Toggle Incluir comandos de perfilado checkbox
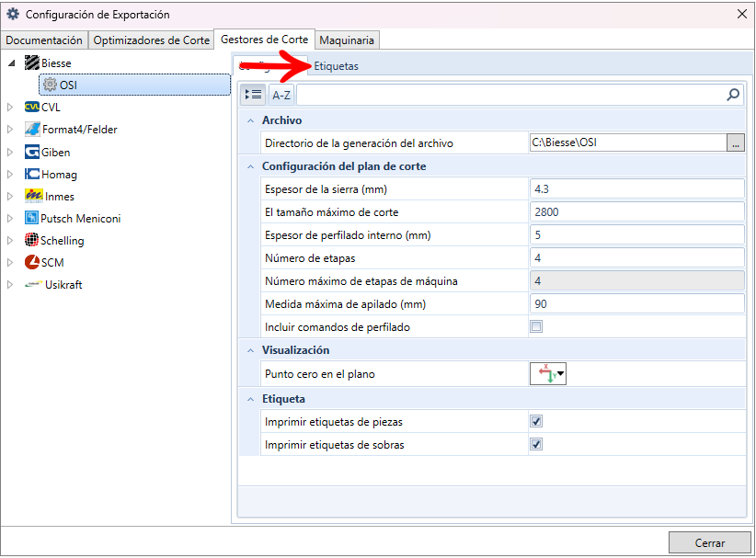756x558 pixels. pyautogui.click(x=536, y=326)
